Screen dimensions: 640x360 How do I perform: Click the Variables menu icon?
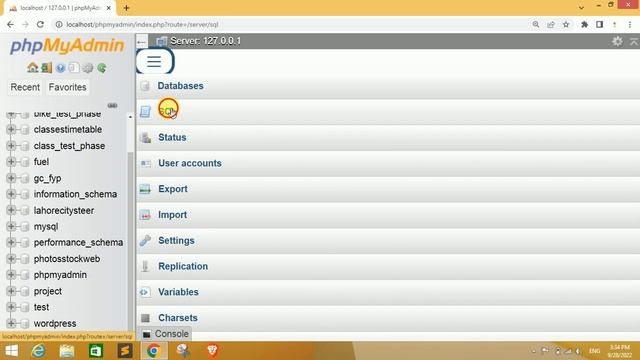click(144, 292)
